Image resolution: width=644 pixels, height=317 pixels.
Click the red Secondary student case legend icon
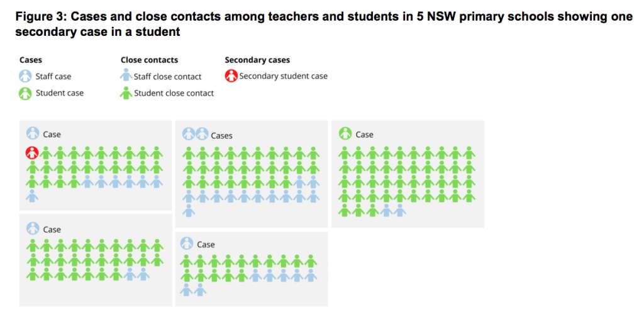pos(231,77)
